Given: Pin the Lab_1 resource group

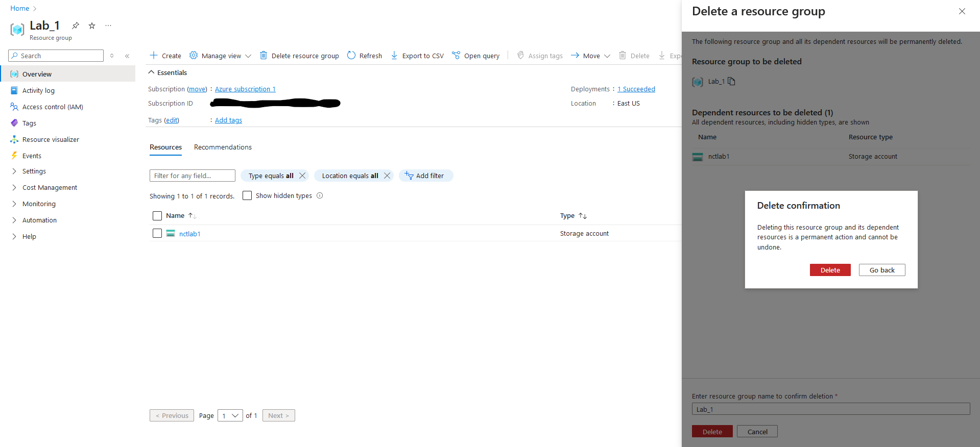Looking at the screenshot, I should (76, 26).
